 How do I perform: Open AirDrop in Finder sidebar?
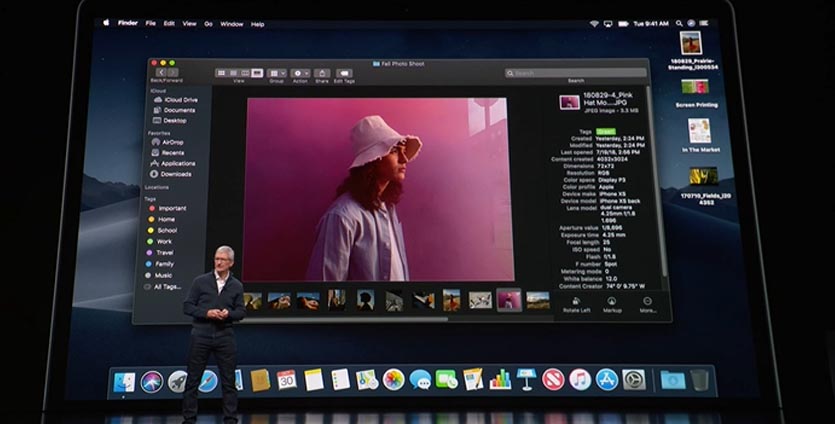[x=171, y=142]
